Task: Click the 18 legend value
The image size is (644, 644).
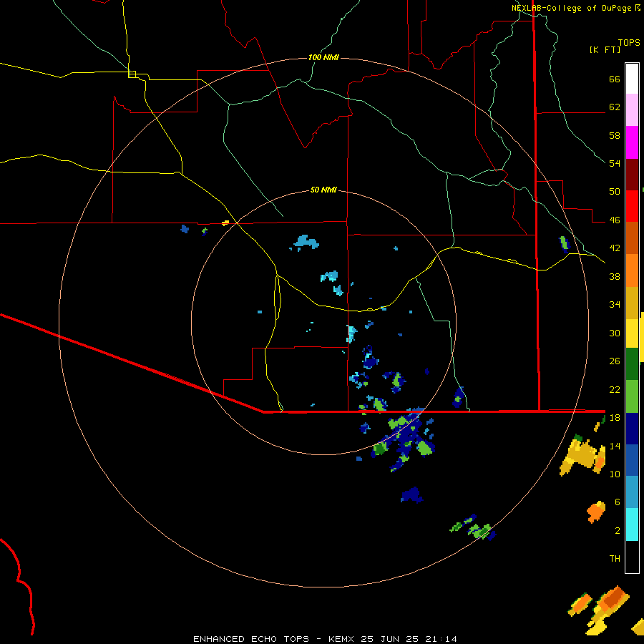Action: tap(615, 418)
